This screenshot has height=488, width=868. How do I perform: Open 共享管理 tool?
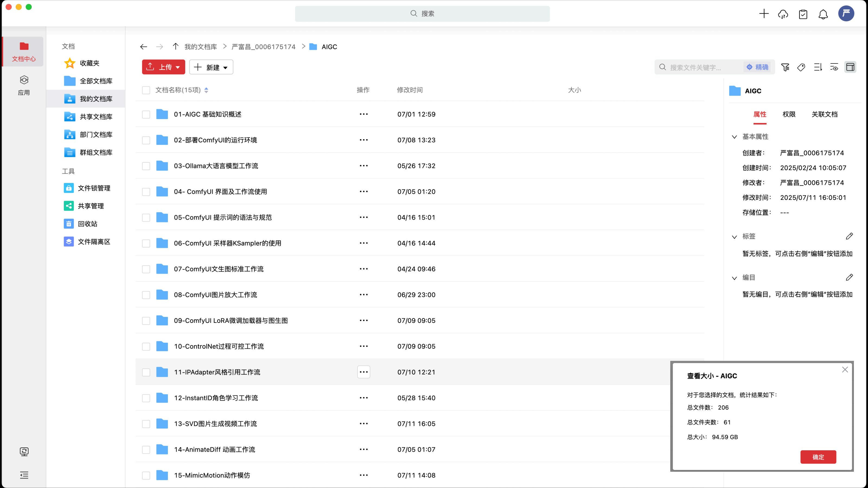pyautogui.click(x=84, y=206)
